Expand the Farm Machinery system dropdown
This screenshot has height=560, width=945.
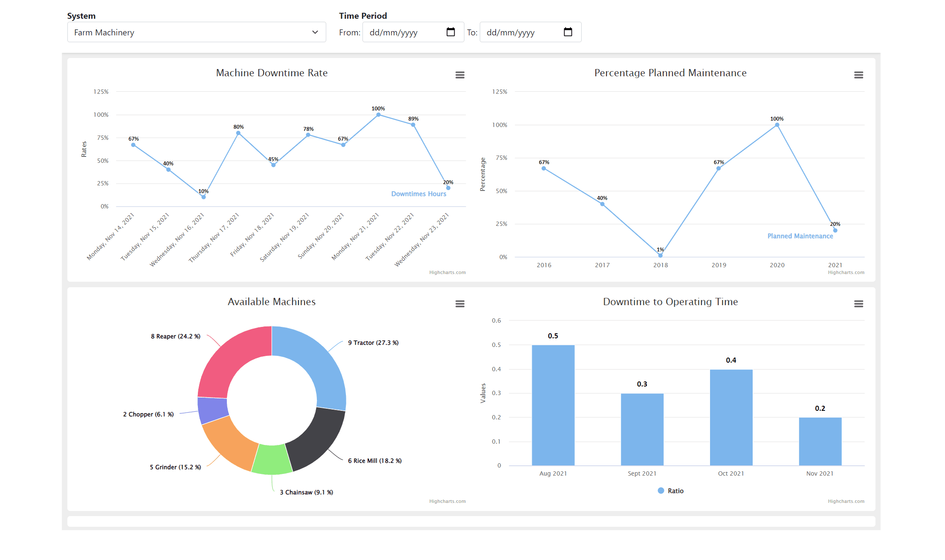point(197,32)
